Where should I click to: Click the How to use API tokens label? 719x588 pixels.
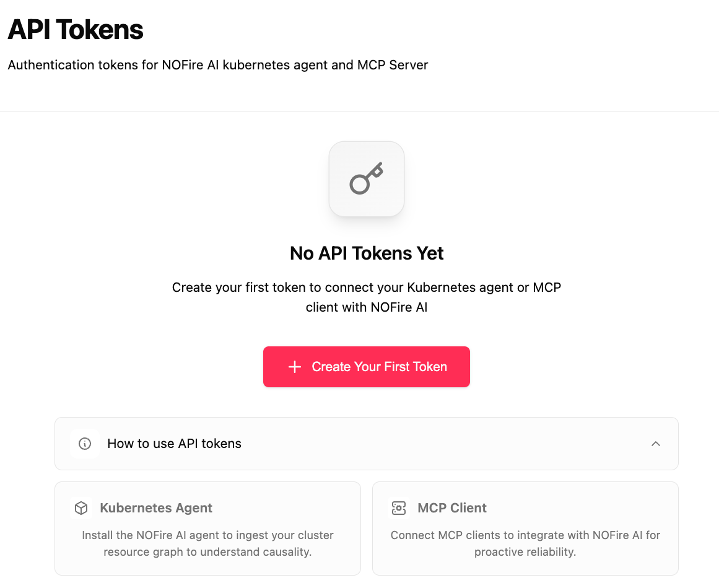tap(175, 444)
